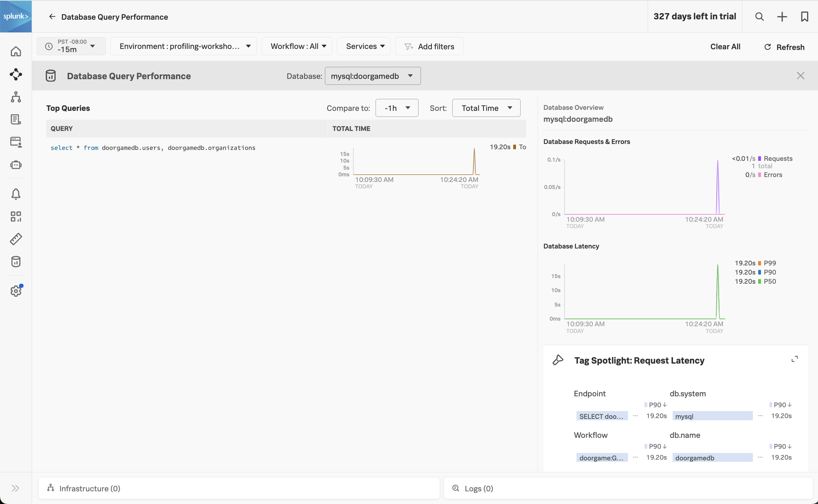Start a search with the magnifier icon
This screenshot has height=504, width=818.
pyautogui.click(x=759, y=17)
